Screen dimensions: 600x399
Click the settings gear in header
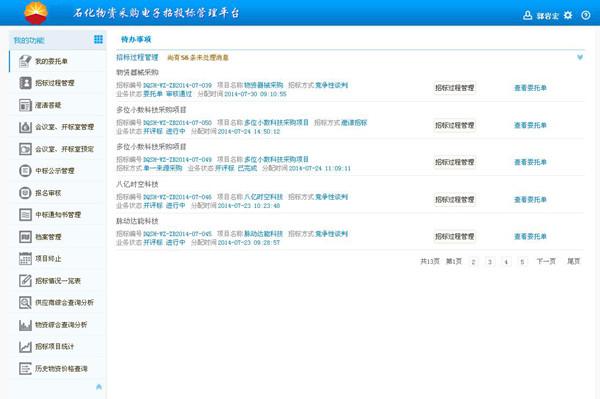pos(568,15)
